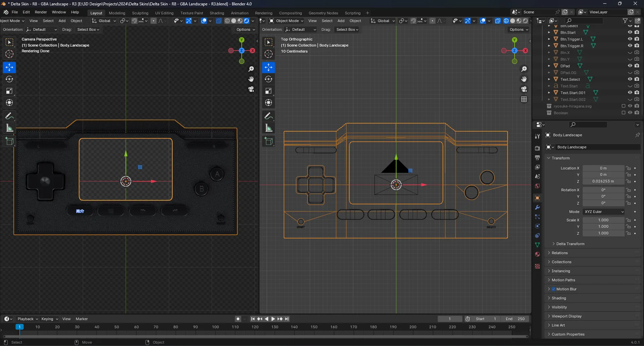Viewport: 644px width, 346px height.
Task: Open Render properties in the properties editor
Action: tap(537, 148)
